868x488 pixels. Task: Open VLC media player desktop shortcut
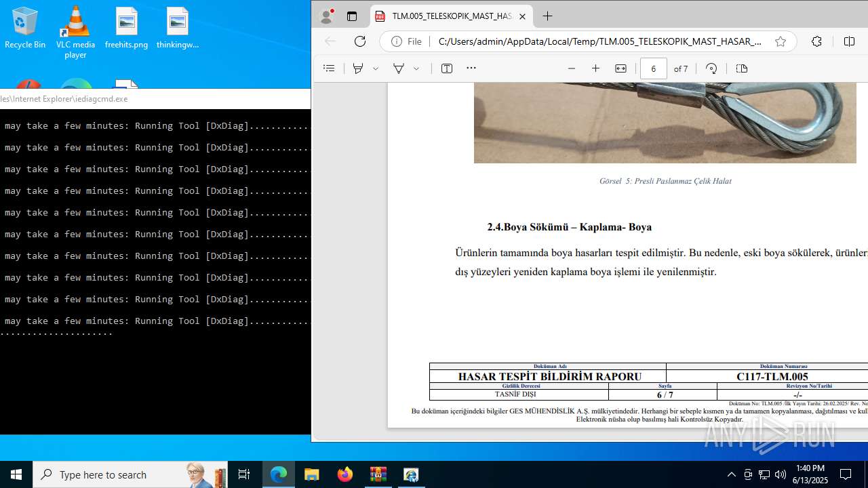tap(75, 33)
